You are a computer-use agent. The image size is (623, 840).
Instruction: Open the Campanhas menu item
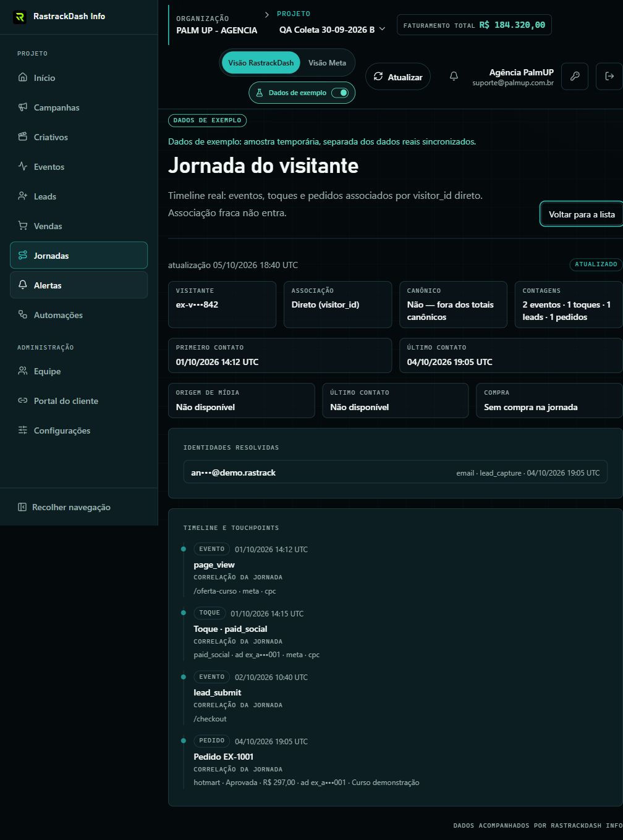click(x=78, y=107)
